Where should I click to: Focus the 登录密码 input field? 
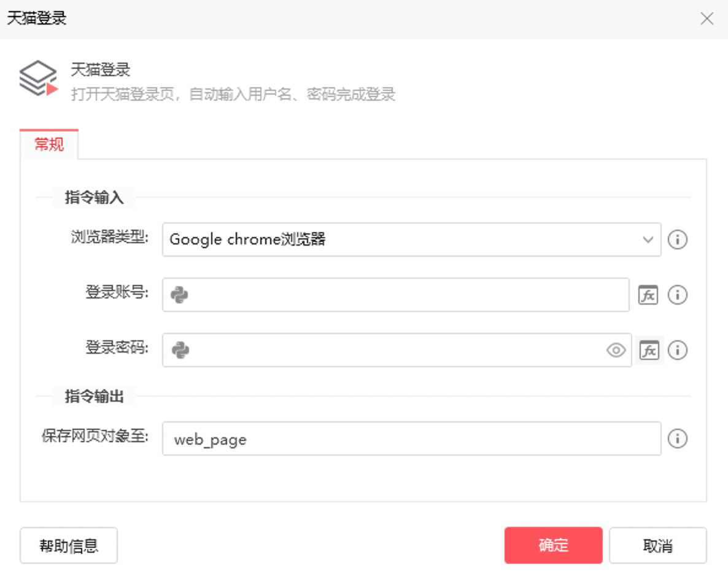(397, 350)
